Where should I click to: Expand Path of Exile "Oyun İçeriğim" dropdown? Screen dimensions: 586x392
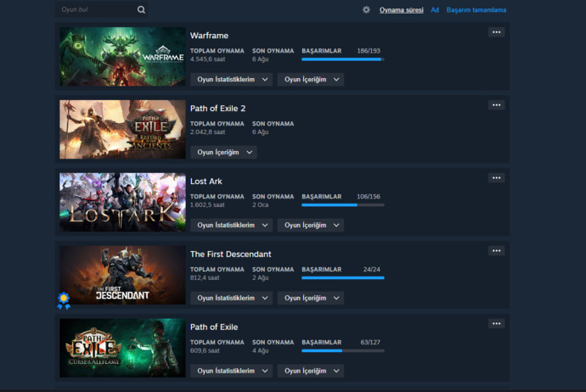coord(311,371)
